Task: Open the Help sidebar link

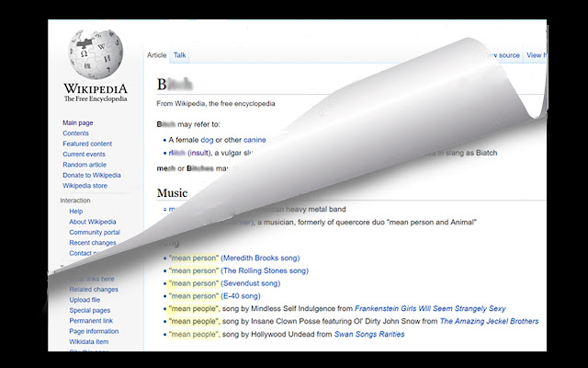Action: pyautogui.click(x=75, y=212)
